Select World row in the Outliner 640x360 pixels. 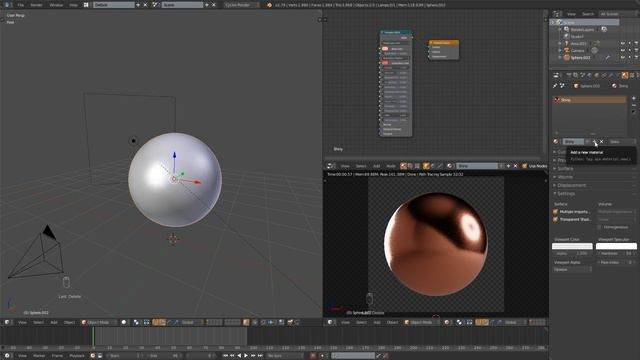(x=576, y=36)
